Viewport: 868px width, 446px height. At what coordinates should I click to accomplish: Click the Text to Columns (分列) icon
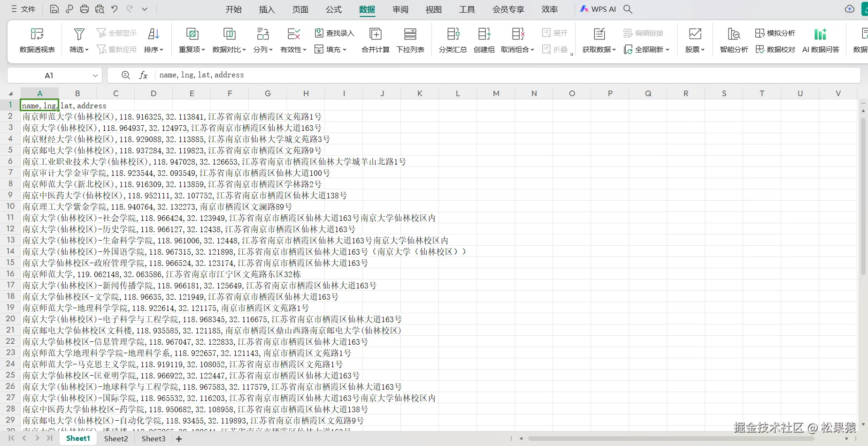[x=263, y=34]
